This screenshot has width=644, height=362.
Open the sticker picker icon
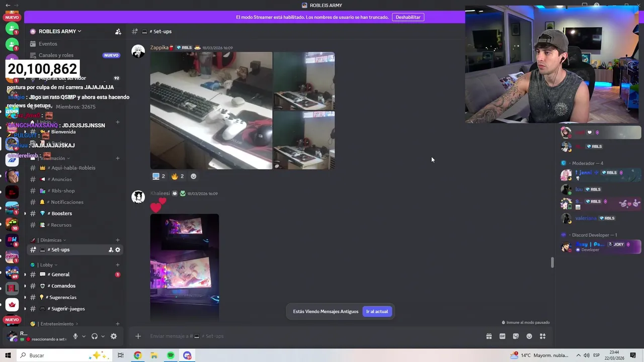tap(516, 336)
